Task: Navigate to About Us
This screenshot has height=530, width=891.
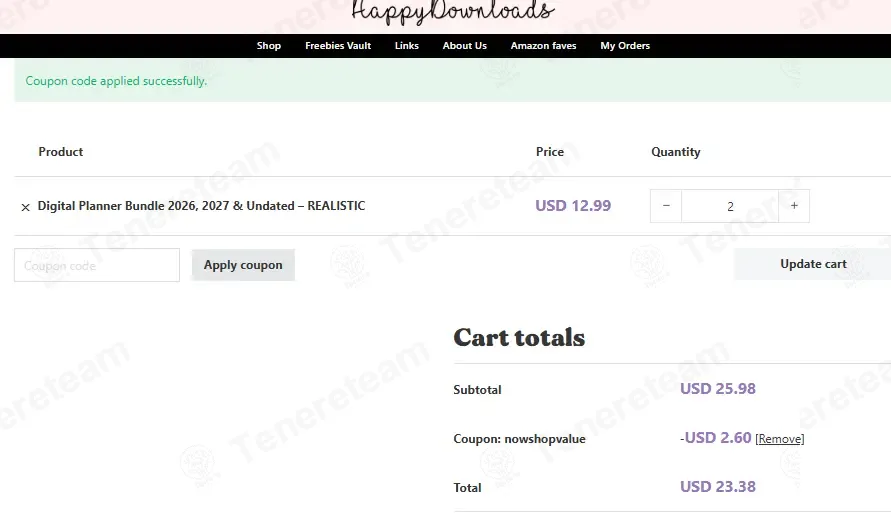Action: coord(465,45)
